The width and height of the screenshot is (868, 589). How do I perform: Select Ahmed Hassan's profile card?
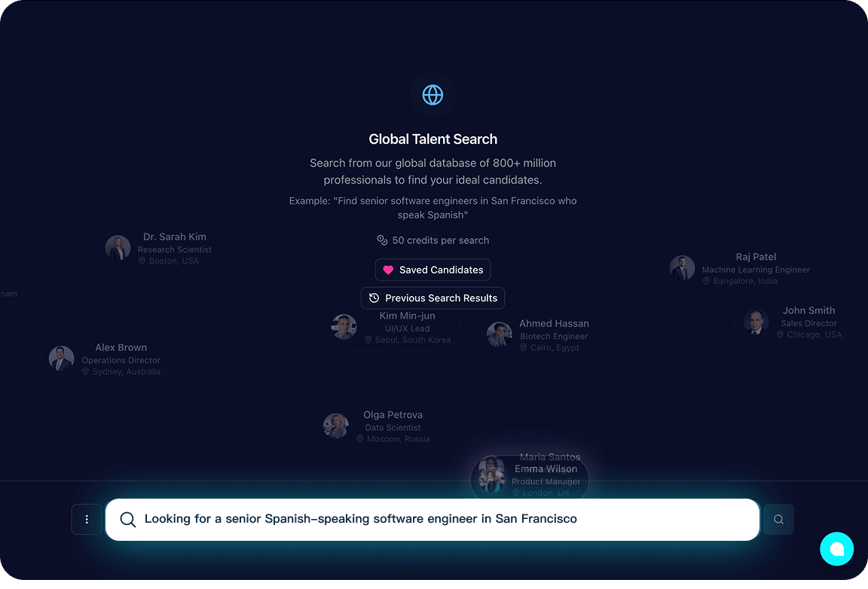[x=539, y=334]
